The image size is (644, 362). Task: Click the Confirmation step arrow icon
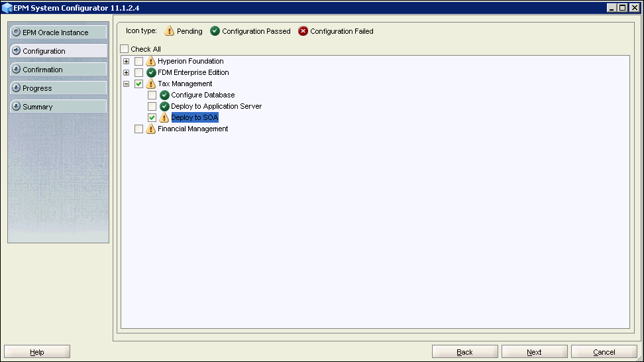click(x=17, y=69)
